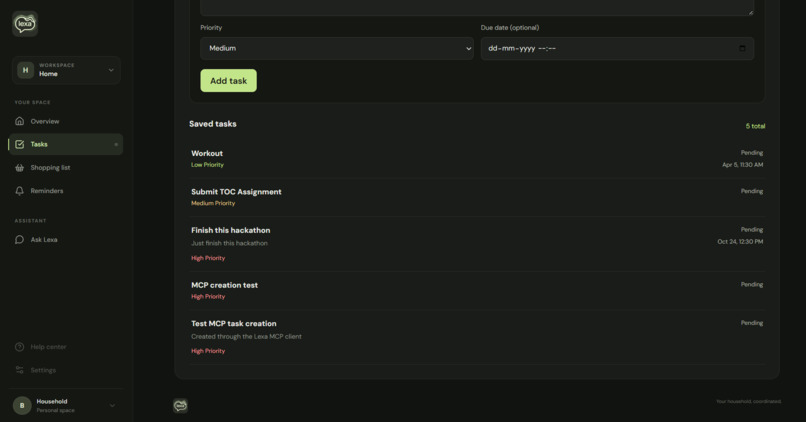Screen dimensions: 806x422
Task: Click the Lexa logo in the footer
Action: (x=180, y=406)
